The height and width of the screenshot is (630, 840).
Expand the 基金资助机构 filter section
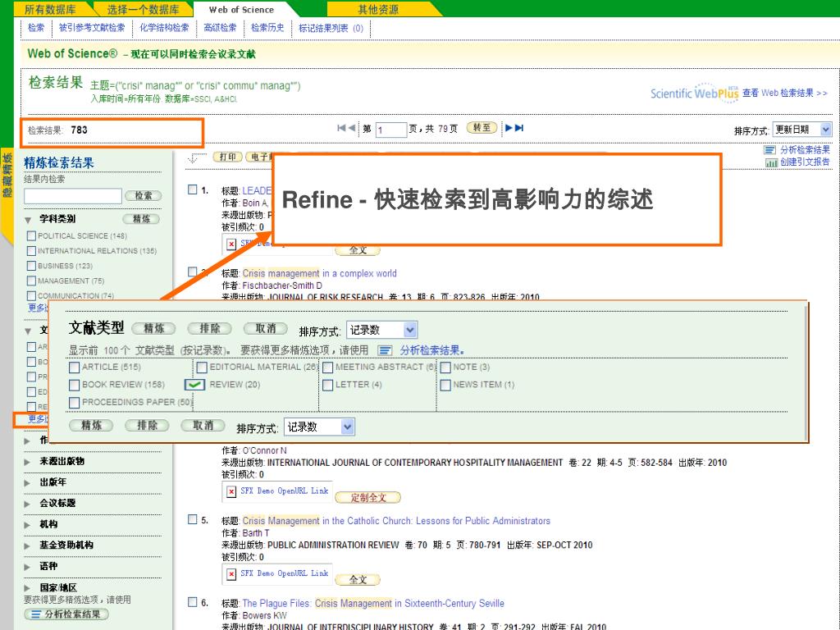[27, 546]
